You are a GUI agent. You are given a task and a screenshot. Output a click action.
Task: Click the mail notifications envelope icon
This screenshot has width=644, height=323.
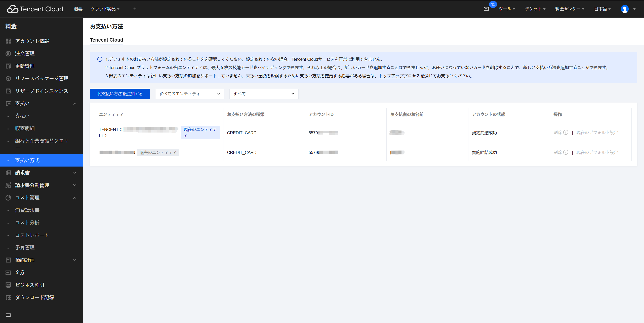tap(486, 9)
